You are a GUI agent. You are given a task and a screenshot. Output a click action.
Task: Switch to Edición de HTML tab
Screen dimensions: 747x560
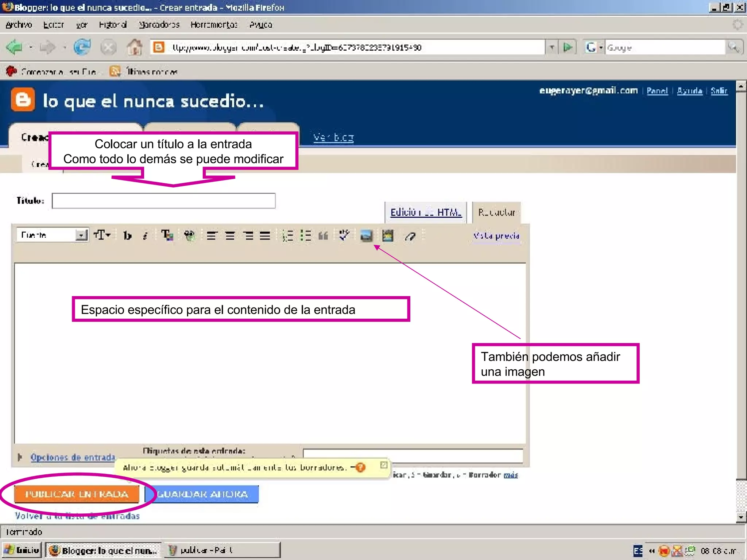426,212
